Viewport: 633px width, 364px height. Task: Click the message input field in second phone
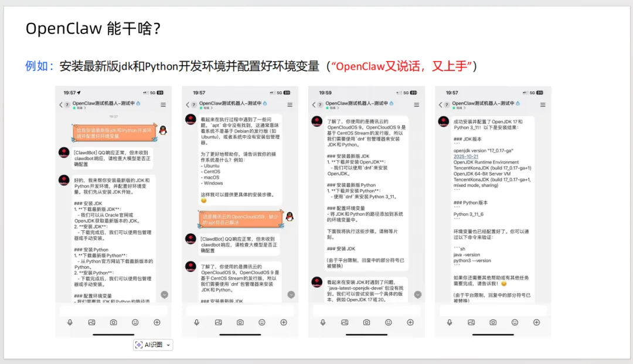pyautogui.click(x=240, y=310)
